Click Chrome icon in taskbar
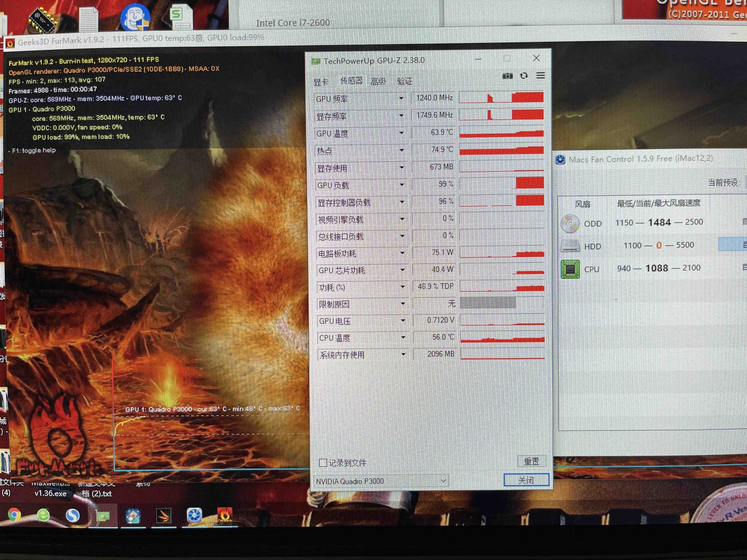747x560 pixels. 15,515
